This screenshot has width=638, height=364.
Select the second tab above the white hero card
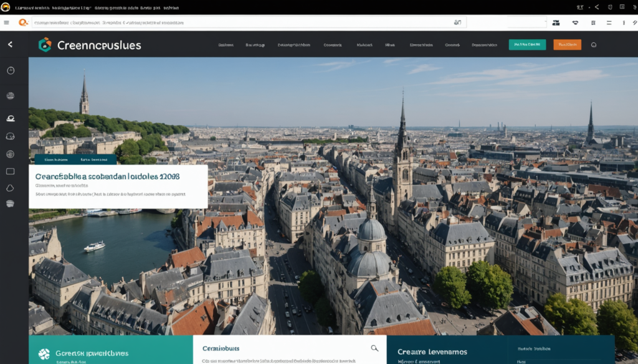94,160
